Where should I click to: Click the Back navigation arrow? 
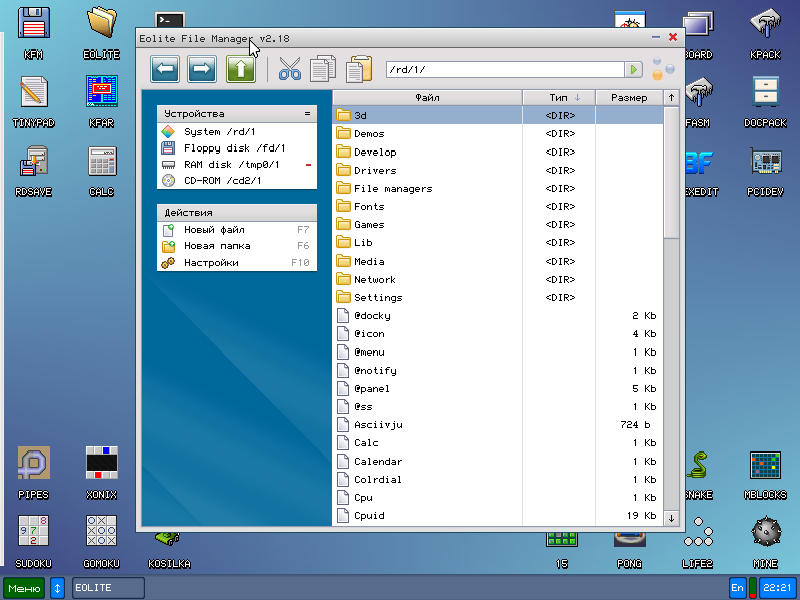tap(165, 69)
